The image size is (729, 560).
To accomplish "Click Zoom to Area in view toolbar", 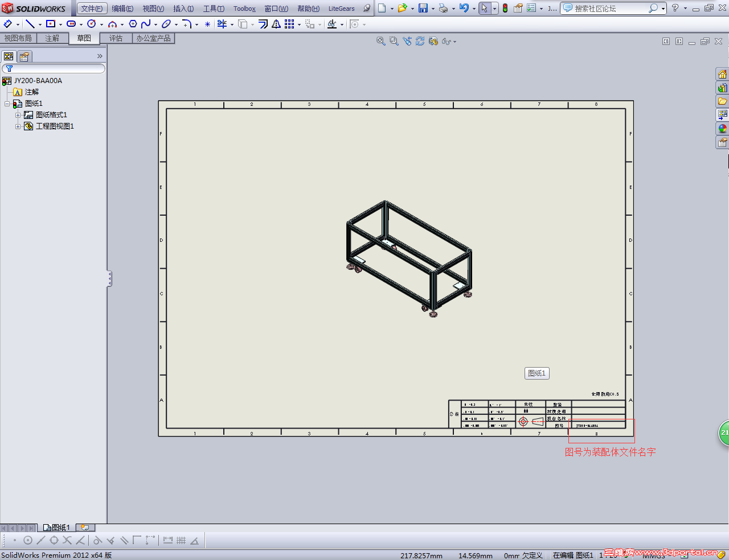I will coord(394,41).
